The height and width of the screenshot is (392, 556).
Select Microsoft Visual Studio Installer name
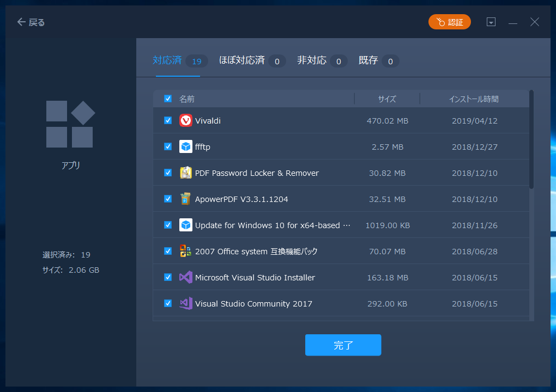point(255,278)
